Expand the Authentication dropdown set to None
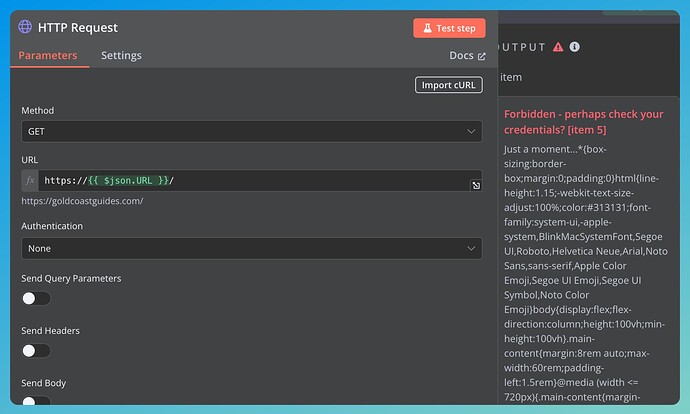Screen dimensions: 690x414 tap(252, 249)
